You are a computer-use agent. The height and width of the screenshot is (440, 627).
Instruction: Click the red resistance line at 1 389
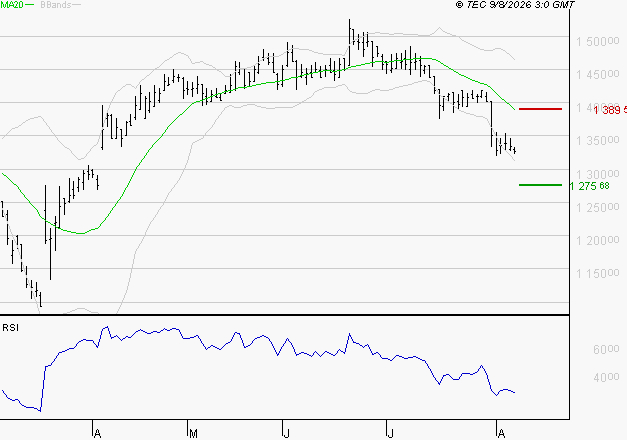(x=540, y=109)
